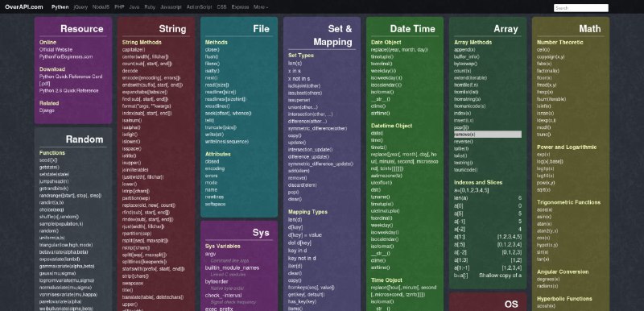Open the atan2(y,x) trigonometric function
The width and height of the screenshot is (644, 311).
point(547,231)
